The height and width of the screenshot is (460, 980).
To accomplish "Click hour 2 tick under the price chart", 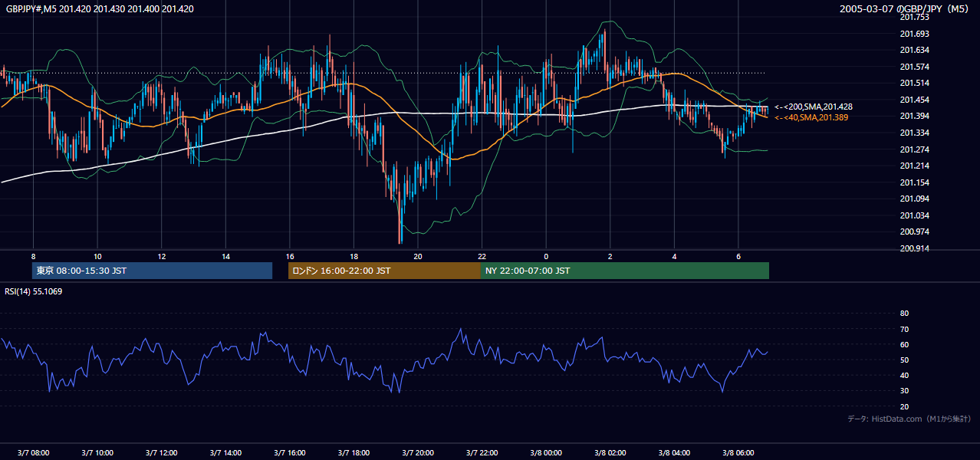I will (610, 256).
